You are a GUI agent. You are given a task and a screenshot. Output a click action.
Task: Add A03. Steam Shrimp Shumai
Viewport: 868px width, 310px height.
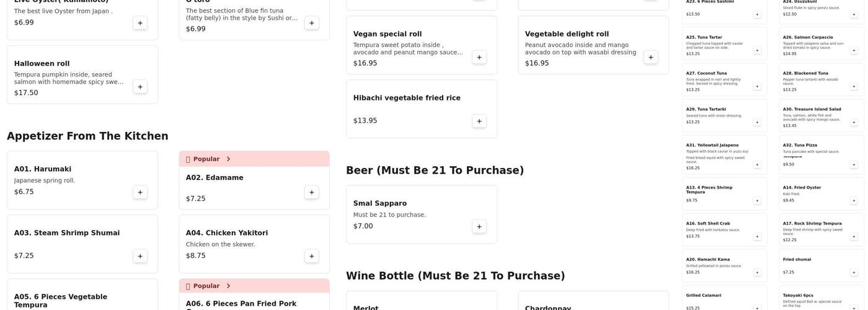coord(140,256)
